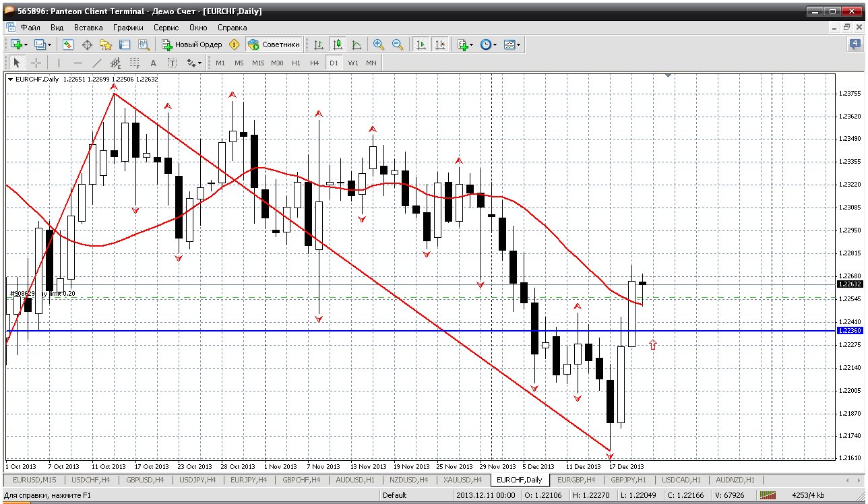Viewport: 868px width, 504px height.
Task: Select the crosshair tool
Action: point(36,63)
